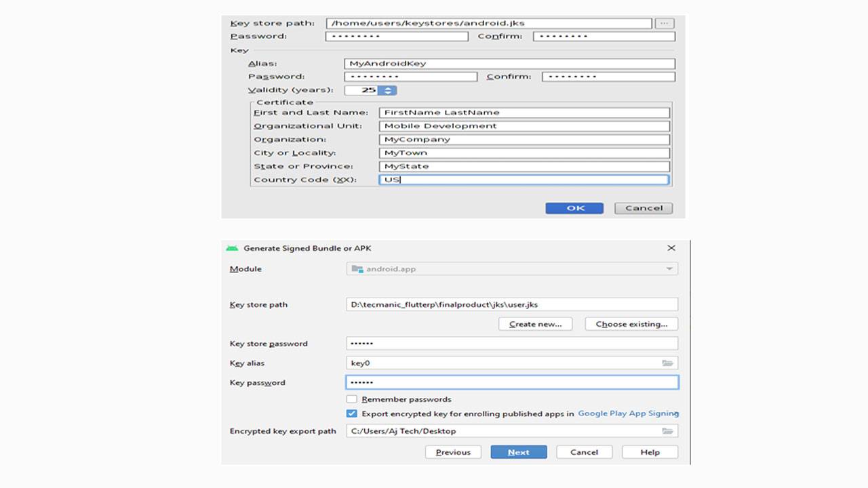This screenshot has height=488, width=868.
Task: Click the Country Code field with US
Action: [x=524, y=180]
